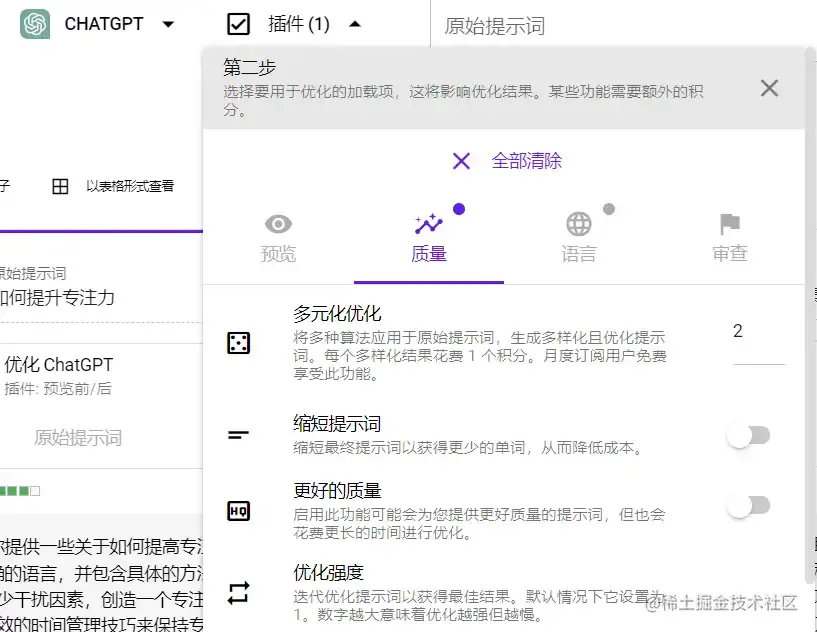Click the flag icon for 审查
Viewport: 817px width, 632px height.
[729, 224]
